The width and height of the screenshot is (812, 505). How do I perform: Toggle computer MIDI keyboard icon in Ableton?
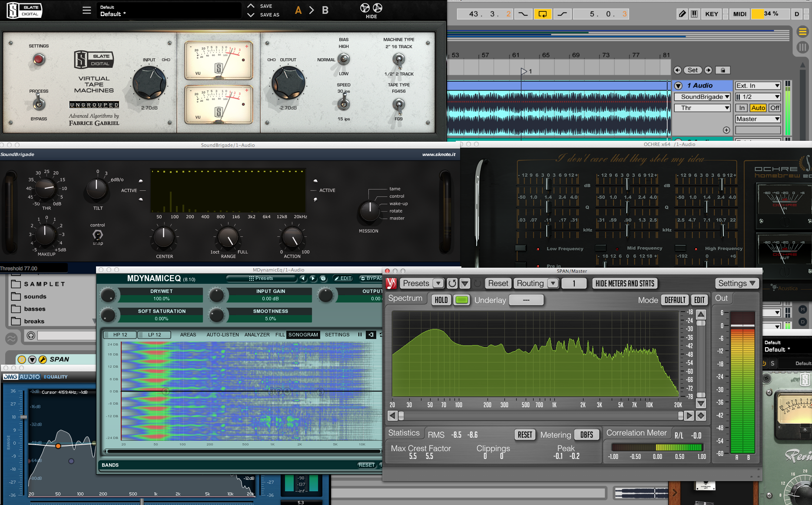[x=694, y=14]
